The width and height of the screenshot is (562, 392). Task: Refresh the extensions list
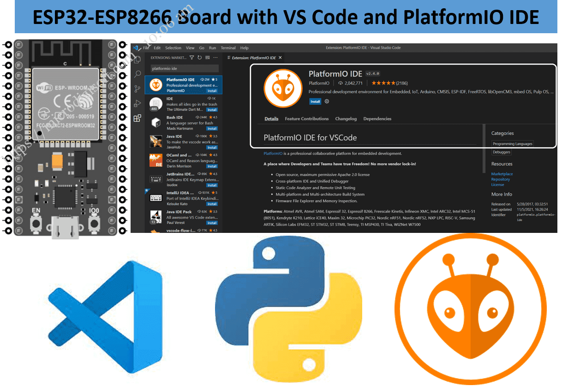click(x=199, y=57)
